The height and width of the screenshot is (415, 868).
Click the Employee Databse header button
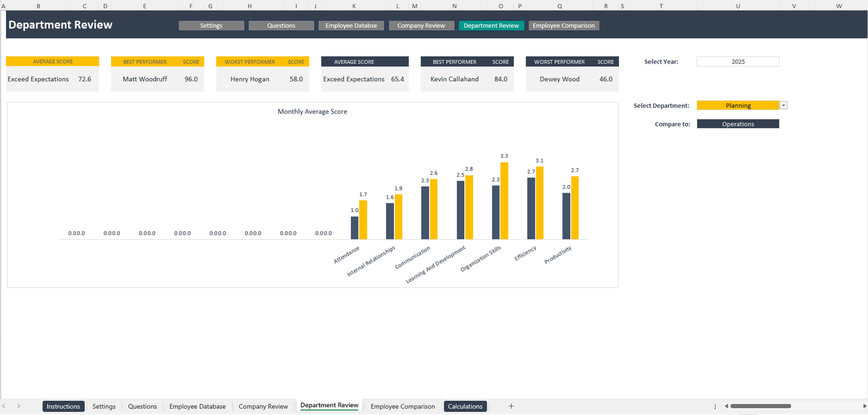click(351, 25)
